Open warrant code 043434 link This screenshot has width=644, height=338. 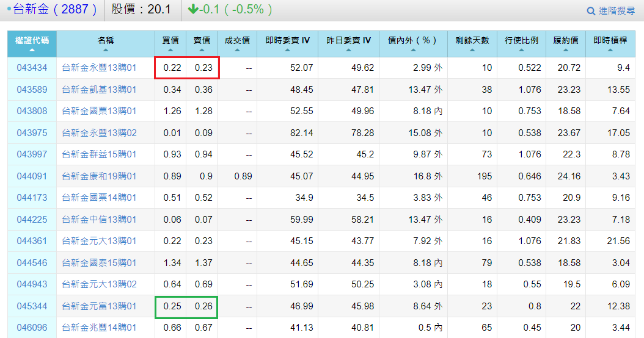pos(32,68)
